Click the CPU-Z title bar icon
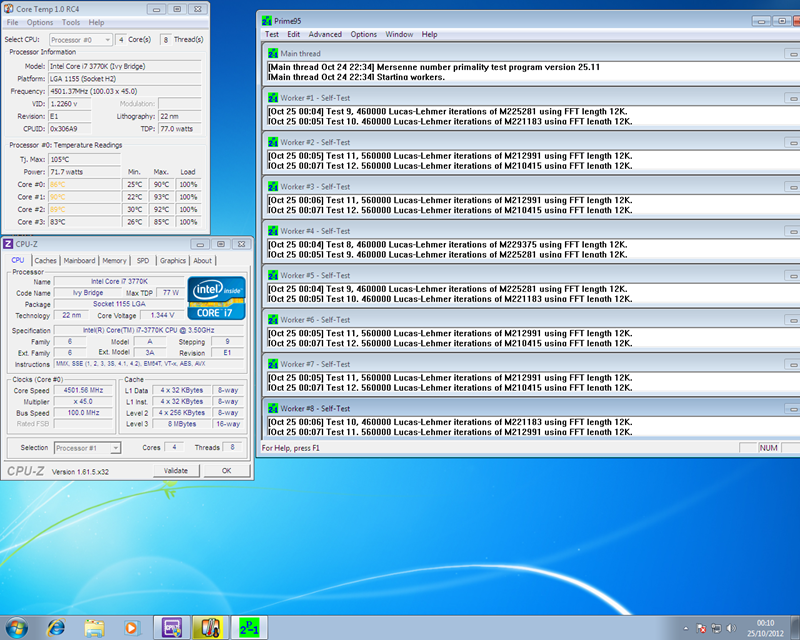The width and height of the screenshot is (800, 640). pyautogui.click(x=8, y=244)
